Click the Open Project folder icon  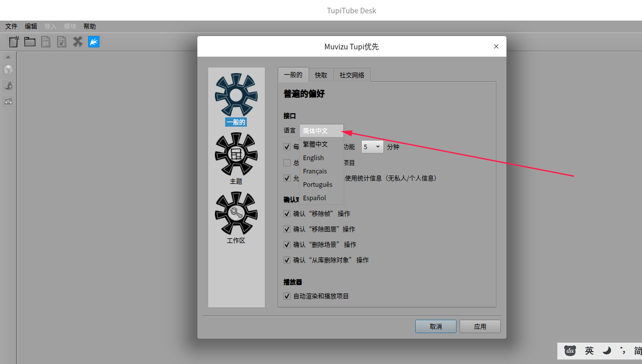coord(30,42)
